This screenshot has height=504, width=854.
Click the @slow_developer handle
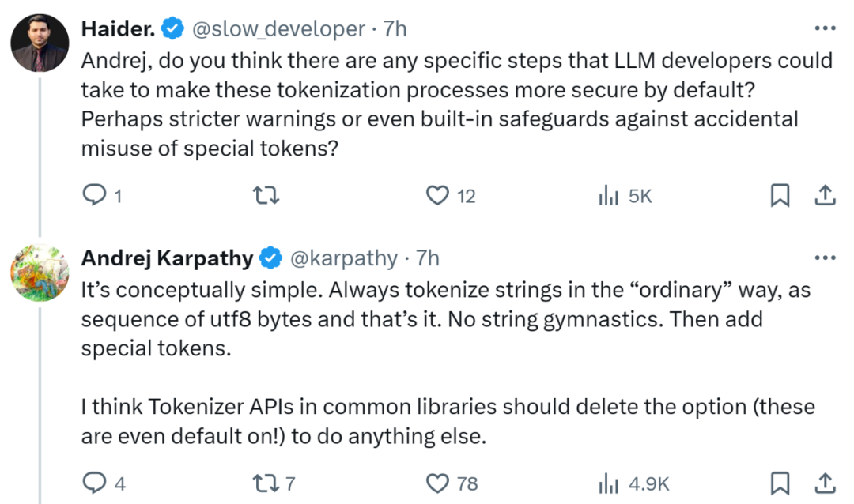(278, 29)
